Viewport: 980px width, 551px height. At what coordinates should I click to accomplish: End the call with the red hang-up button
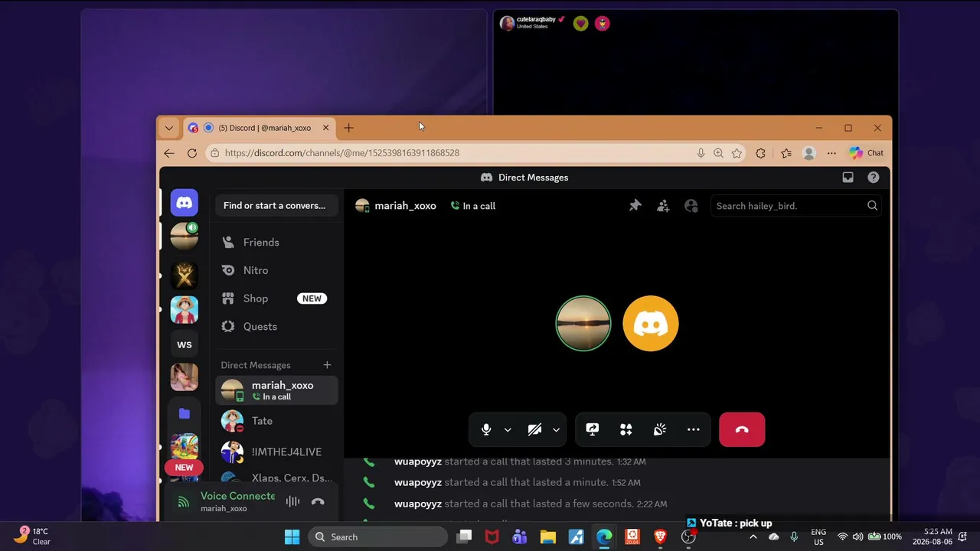742,429
